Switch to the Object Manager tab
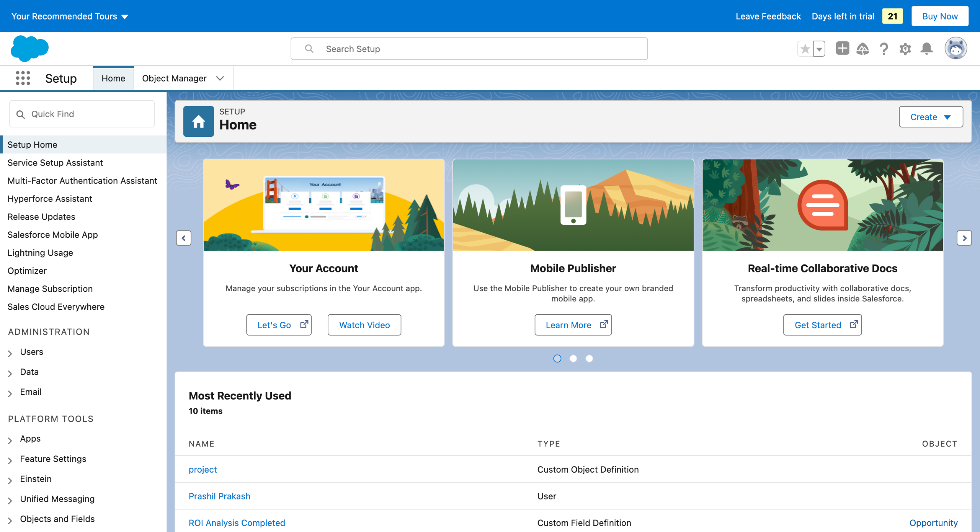The width and height of the screenshot is (980, 532). [x=174, y=78]
